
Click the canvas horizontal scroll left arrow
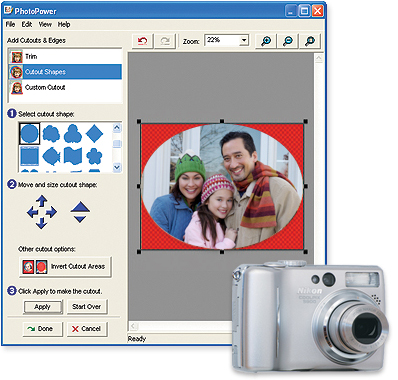pos(133,326)
